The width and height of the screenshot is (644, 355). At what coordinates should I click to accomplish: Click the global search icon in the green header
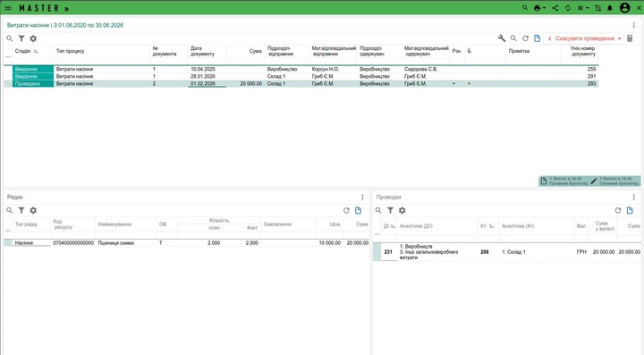pos(525,8)
